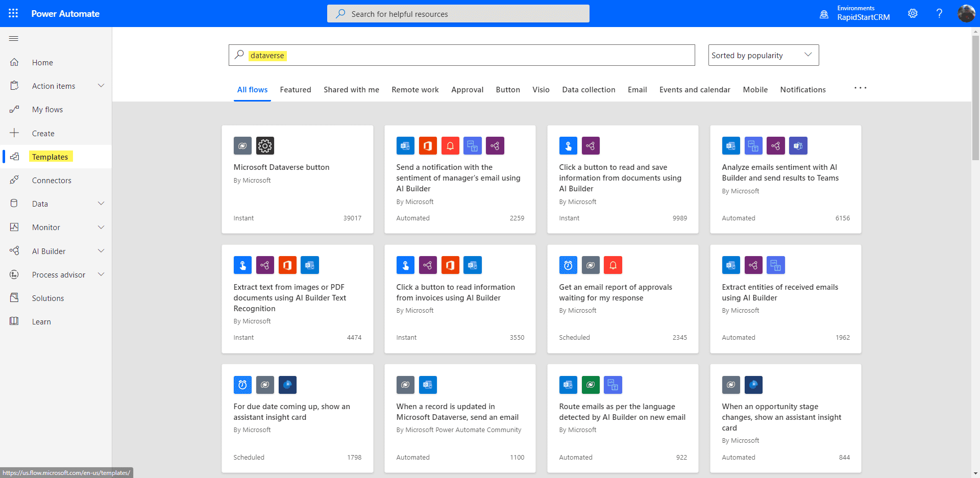Open Solutions from the sidebar
Image resolution: width=980 pixels, height=478 pixels.
[47, 298]
